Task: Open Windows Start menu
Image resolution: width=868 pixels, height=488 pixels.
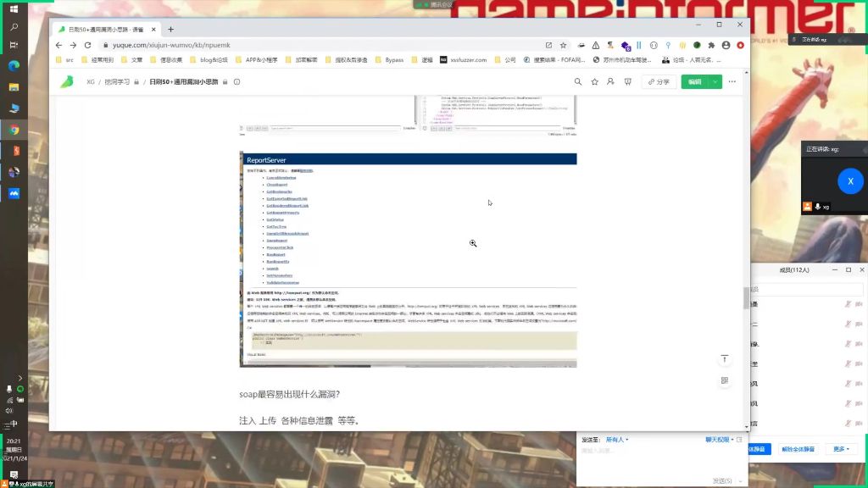Action: 14,9
